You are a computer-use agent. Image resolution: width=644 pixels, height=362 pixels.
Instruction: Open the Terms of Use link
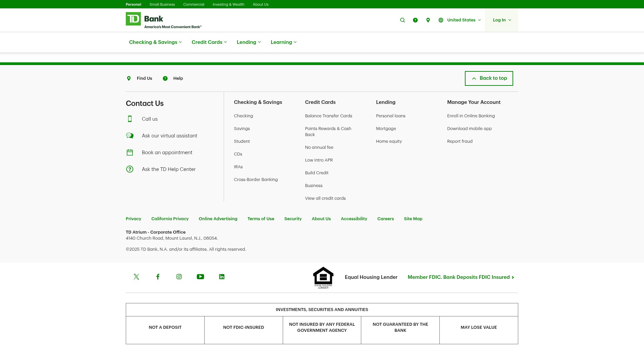click(x=261, y=219)
